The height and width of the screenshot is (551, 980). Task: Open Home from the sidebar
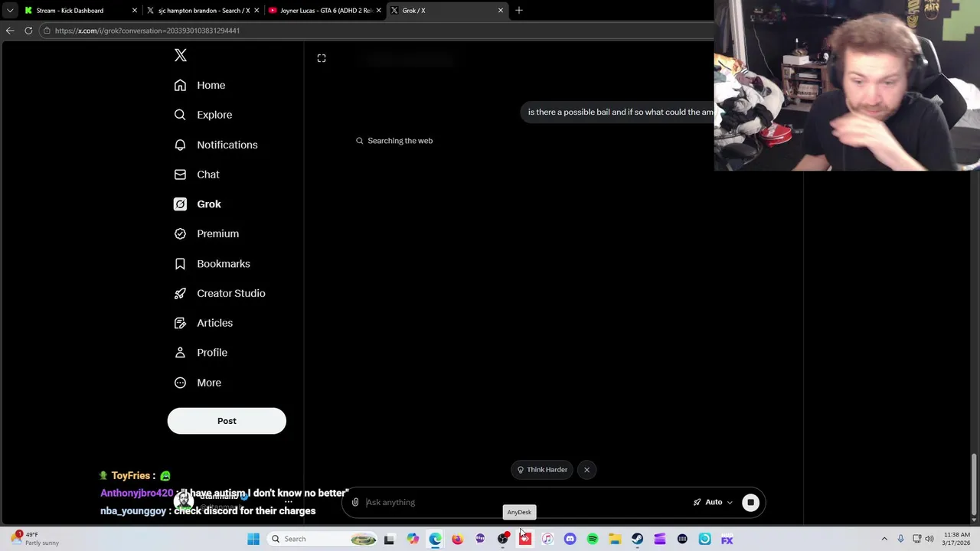[200, 85]
